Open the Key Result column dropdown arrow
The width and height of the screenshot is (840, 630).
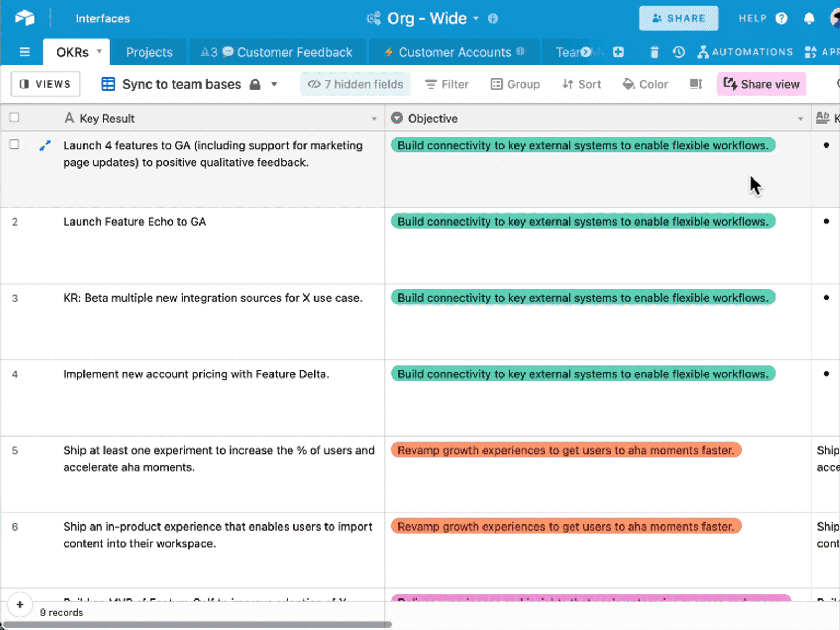[374, 119]
